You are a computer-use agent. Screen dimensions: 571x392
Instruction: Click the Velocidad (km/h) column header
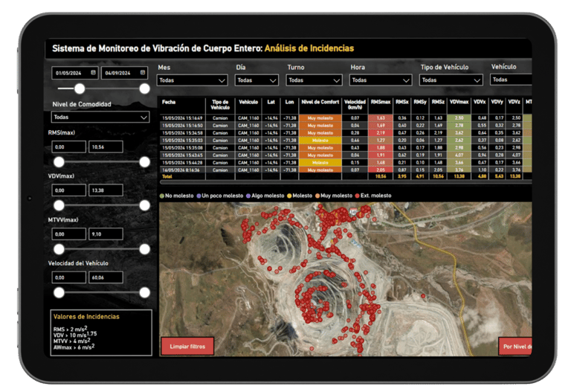[x=355, y=105]
